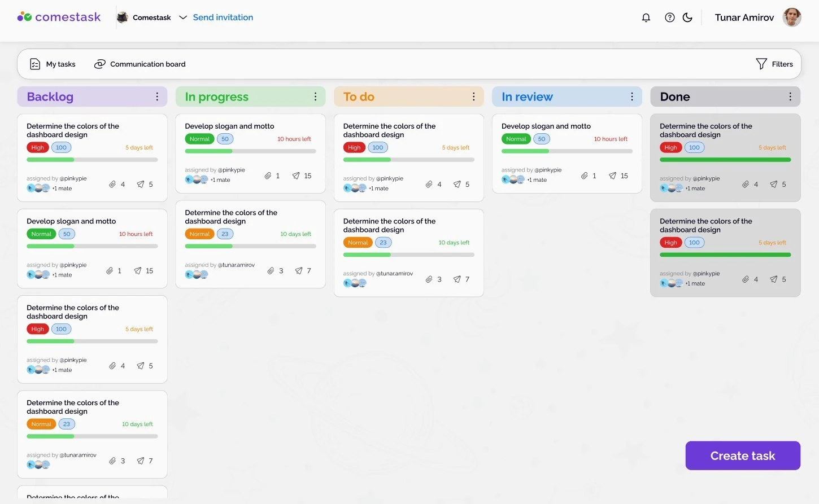Open the notifications bell
Viewport: 819px width, 504px height.
pyautogui.click(x=646, y=17)
